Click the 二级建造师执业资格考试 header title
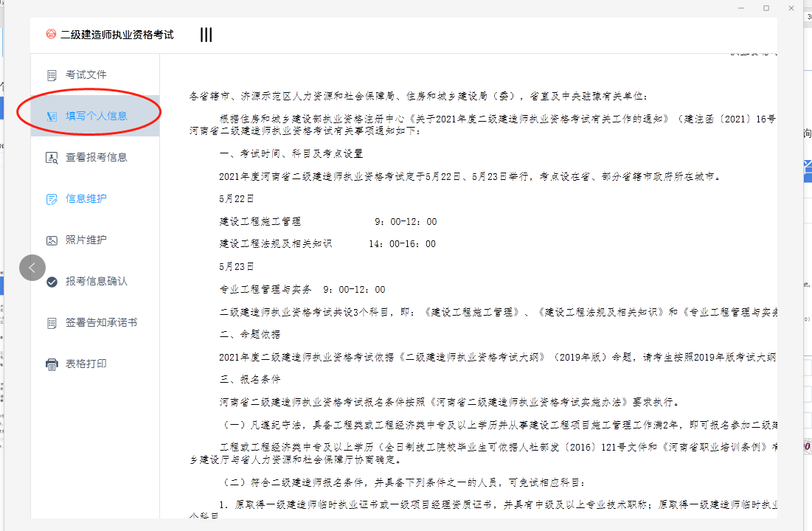Screen dimensions: 812x531 click(117, 35)
